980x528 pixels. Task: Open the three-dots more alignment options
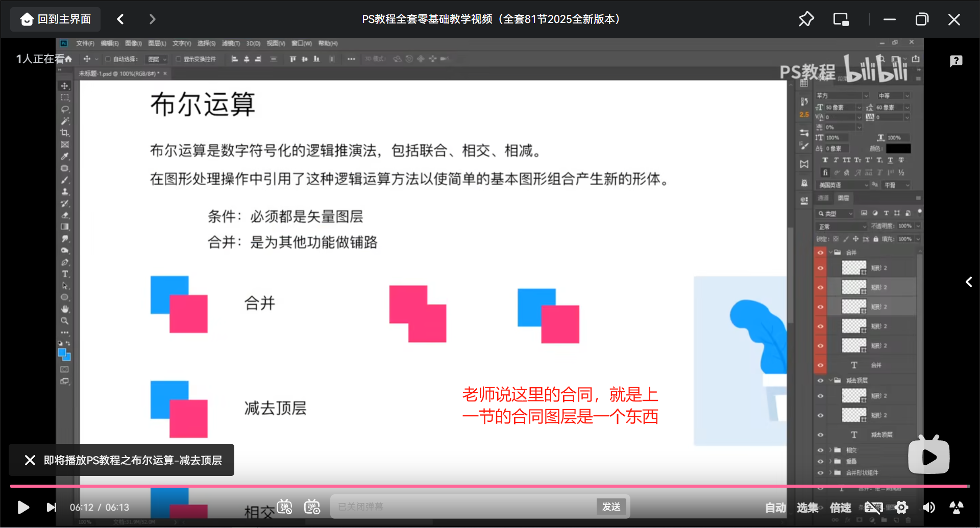coord(351,59)
